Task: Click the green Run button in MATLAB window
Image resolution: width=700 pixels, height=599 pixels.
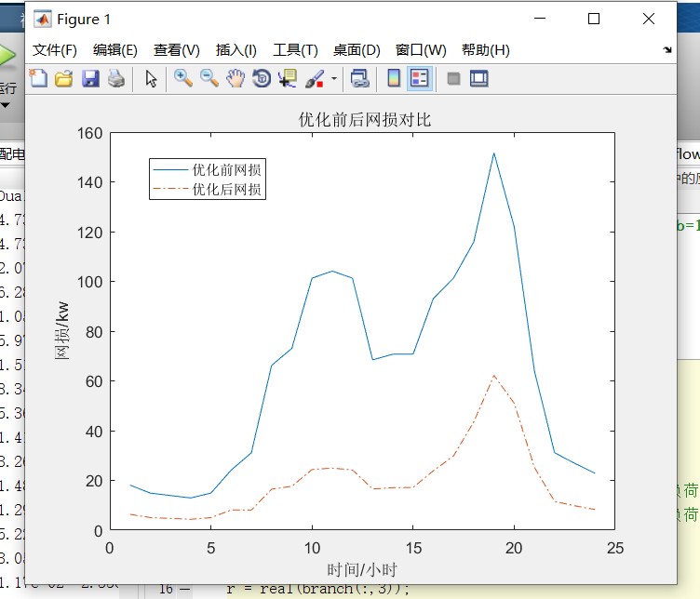Action: point(7,56)
